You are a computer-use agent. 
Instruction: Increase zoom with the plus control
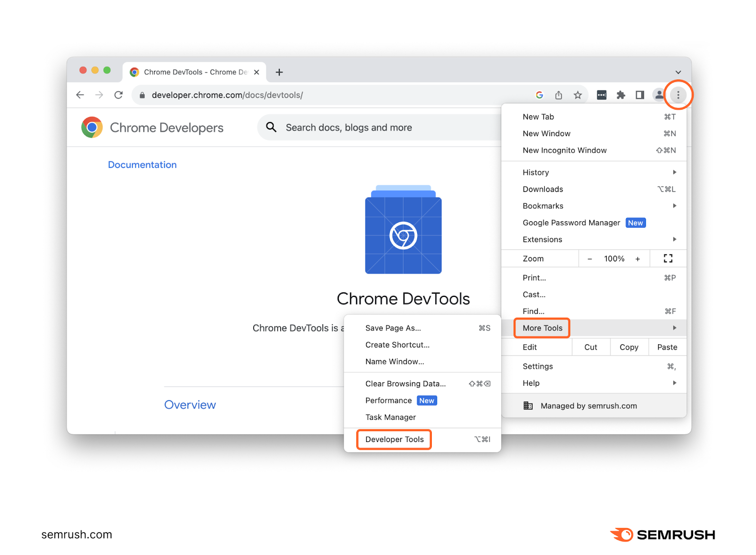(x=637, y=258)
